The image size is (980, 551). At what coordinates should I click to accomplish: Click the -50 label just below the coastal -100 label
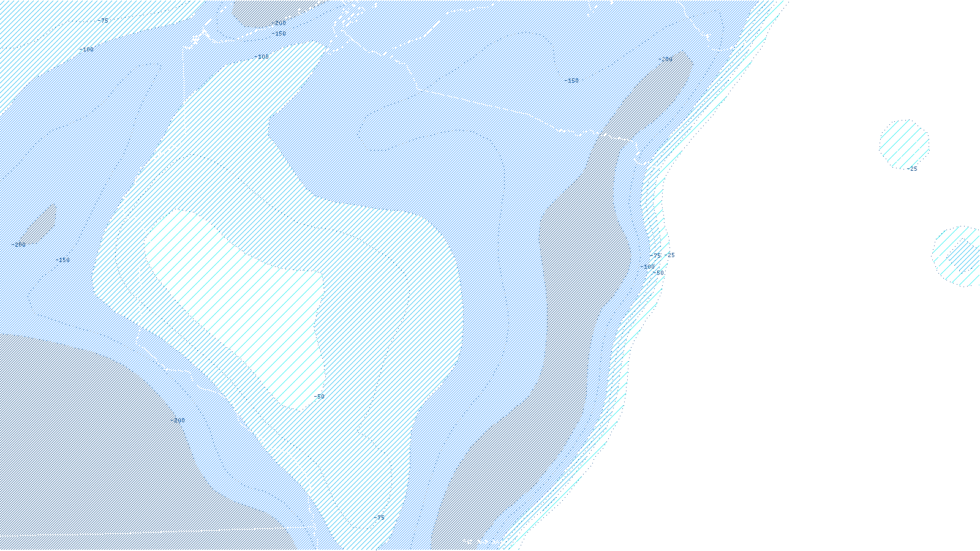tap(658, 273)
